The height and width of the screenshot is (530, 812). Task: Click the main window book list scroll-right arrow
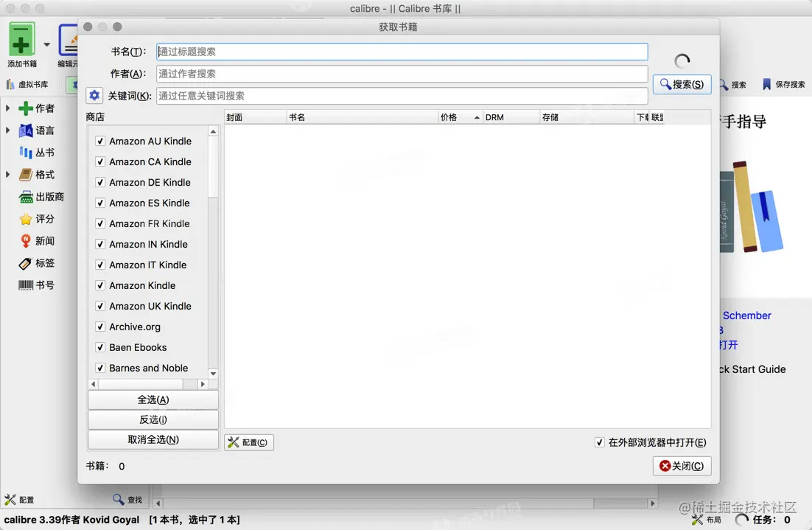653,503
